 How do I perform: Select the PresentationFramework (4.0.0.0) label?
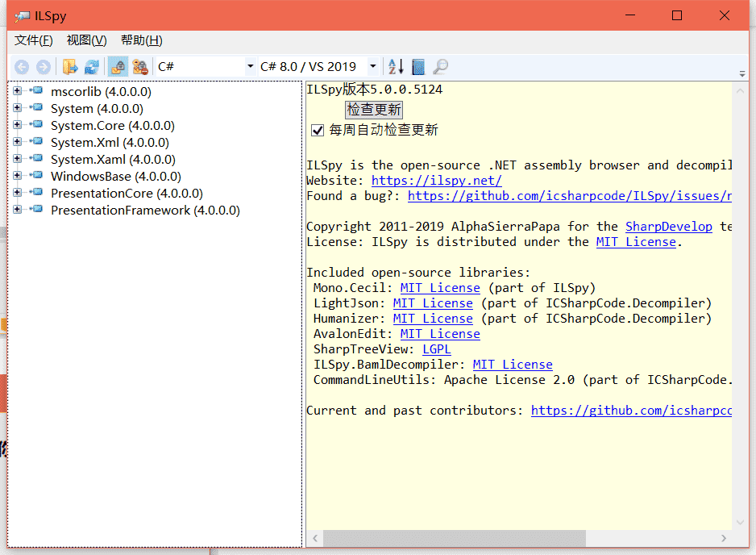point(146,210)
